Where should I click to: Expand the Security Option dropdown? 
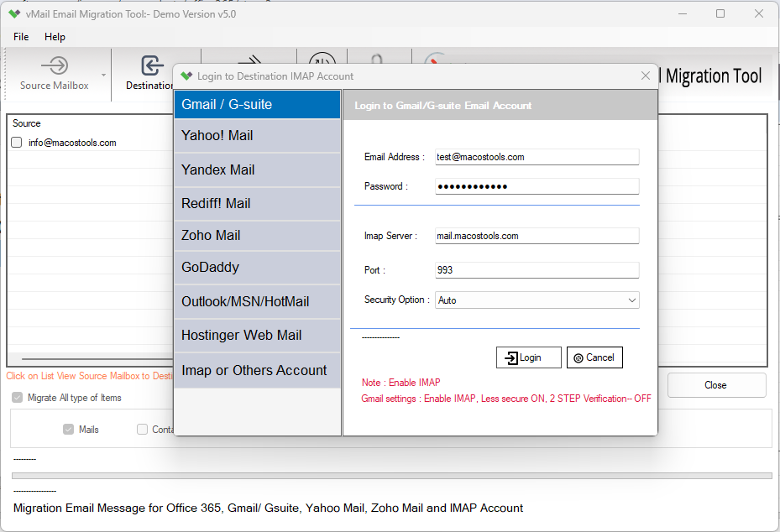[x=631, y=300]
